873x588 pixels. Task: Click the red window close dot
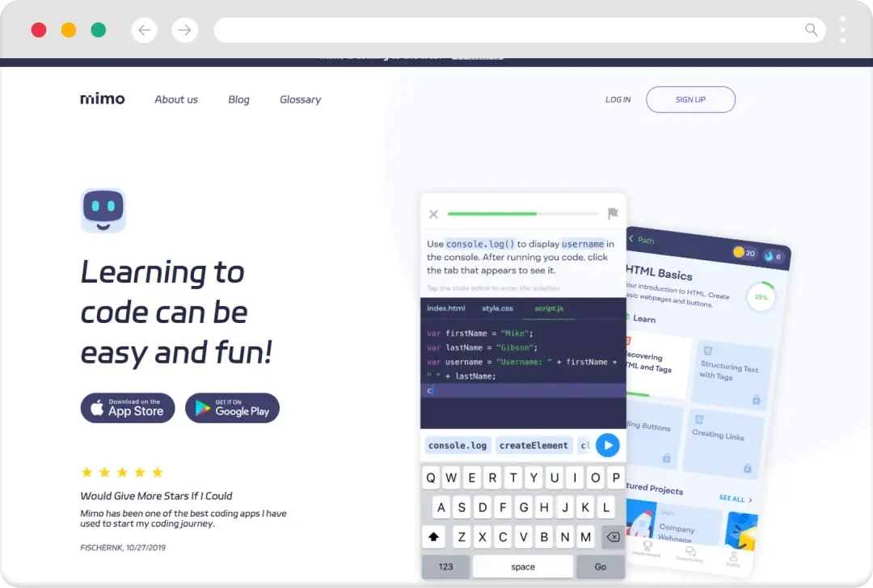point(39,30)
